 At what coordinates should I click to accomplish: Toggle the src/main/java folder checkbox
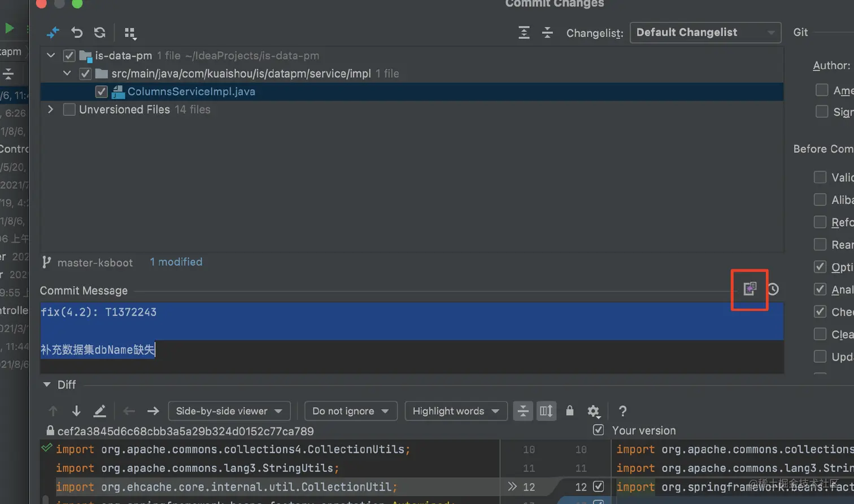click(x=85, y=73)
